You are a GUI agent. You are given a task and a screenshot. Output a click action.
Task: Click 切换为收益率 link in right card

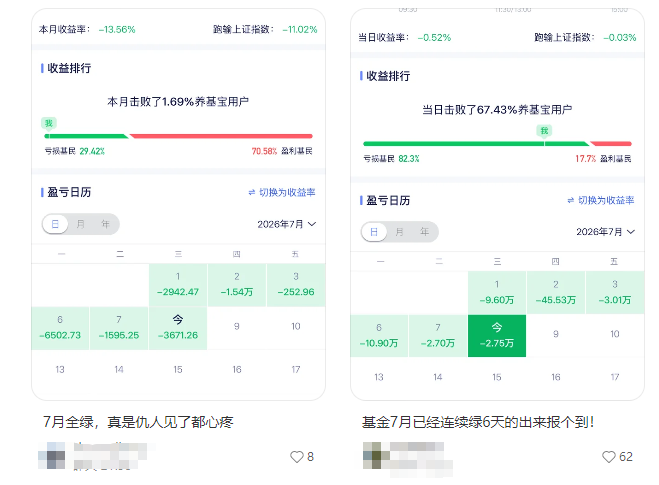point(601,200)
